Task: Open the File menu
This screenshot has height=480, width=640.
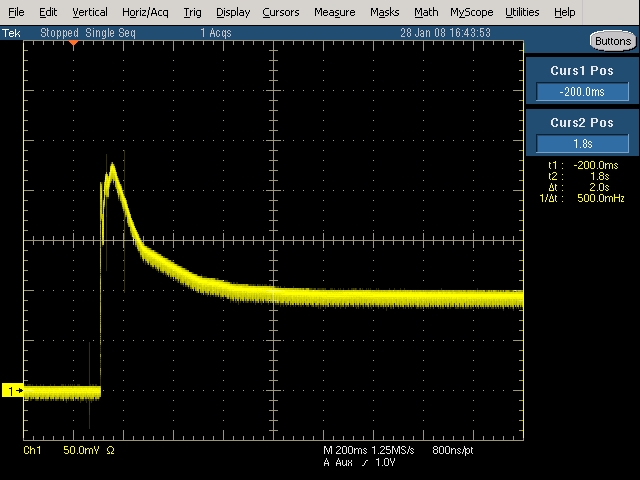Action: (x=16, y=12)
